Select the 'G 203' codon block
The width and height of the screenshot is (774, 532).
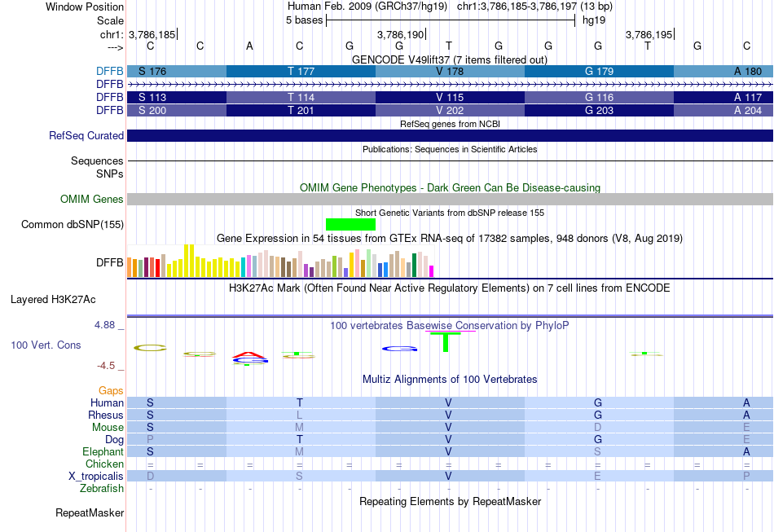click(x=600, y=110)
